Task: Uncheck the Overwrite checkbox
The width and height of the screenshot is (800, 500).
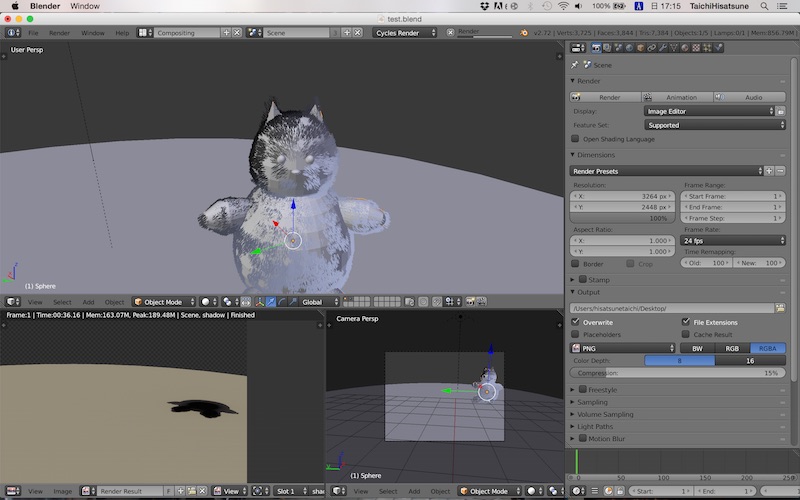Action: pyautogui.click(x=576, y=322)
